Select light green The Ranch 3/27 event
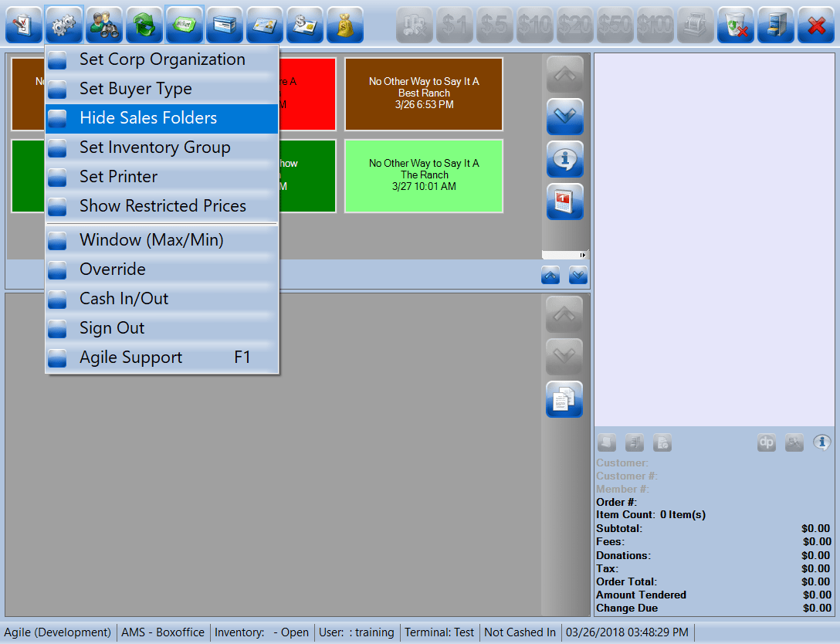 pos(424,175)
